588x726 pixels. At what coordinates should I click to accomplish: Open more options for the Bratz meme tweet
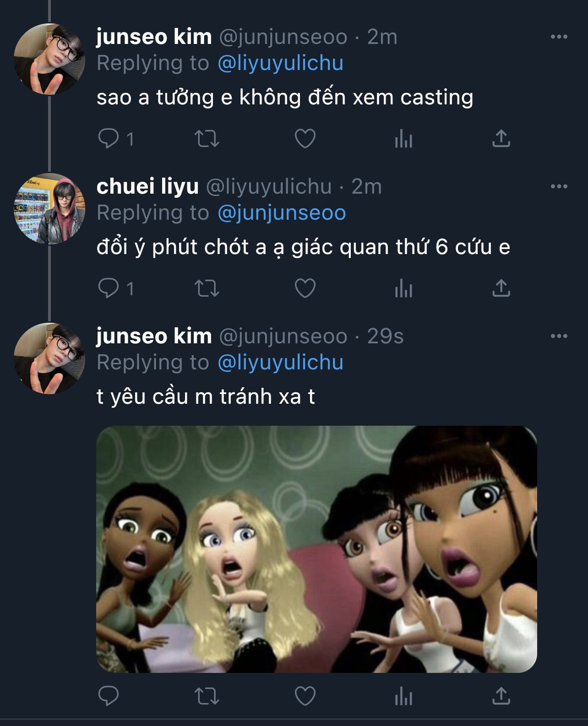point(559,336)
